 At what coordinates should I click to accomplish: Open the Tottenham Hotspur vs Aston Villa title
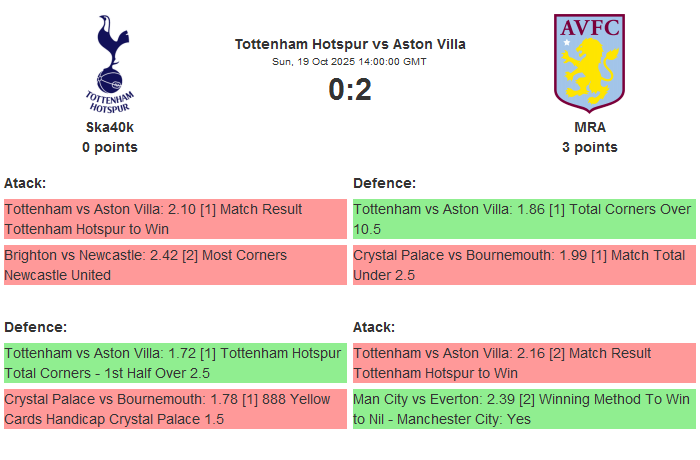350,44
